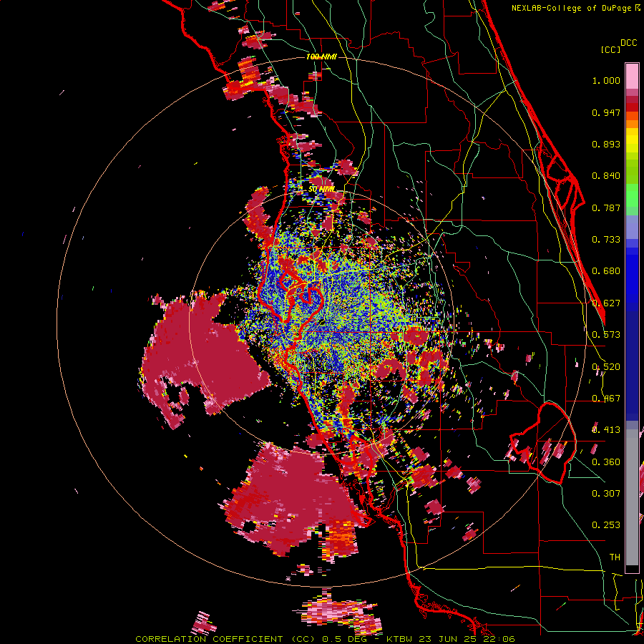Select the 0.947 scale value
Viewport: 644px width, 644px height.
[606, 112]
